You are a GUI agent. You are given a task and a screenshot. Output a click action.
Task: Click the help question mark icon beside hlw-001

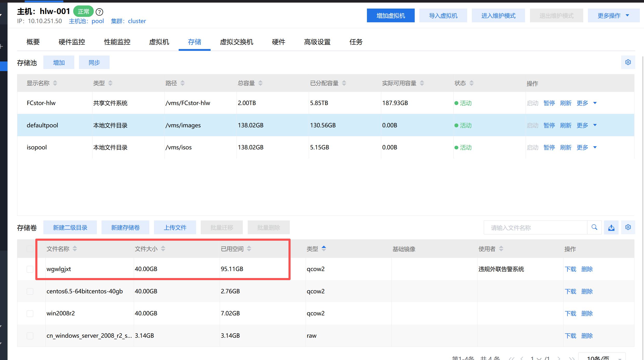(99, 12)
